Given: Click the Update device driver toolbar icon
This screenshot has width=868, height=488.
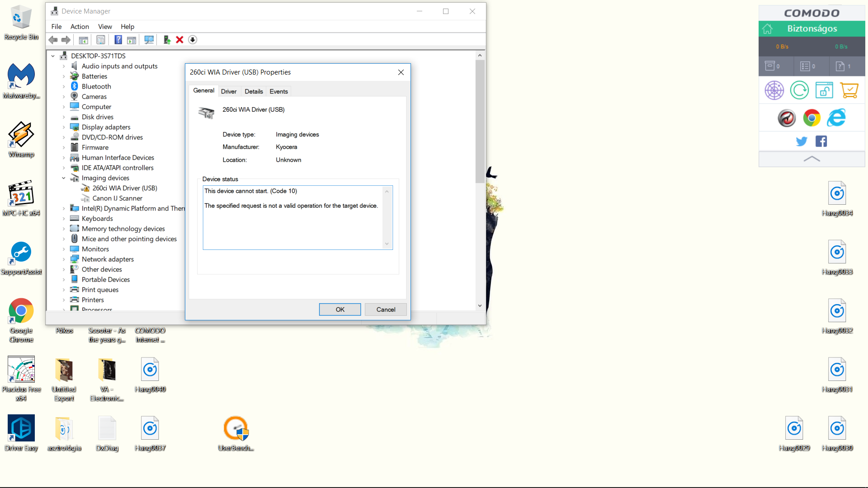Looking at the screenshot, I should pyautogui.click(x=167, y=40).
